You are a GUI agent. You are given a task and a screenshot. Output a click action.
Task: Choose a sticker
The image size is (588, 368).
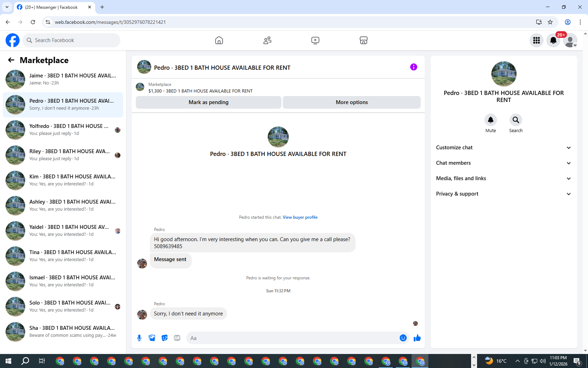coord(164,338)
